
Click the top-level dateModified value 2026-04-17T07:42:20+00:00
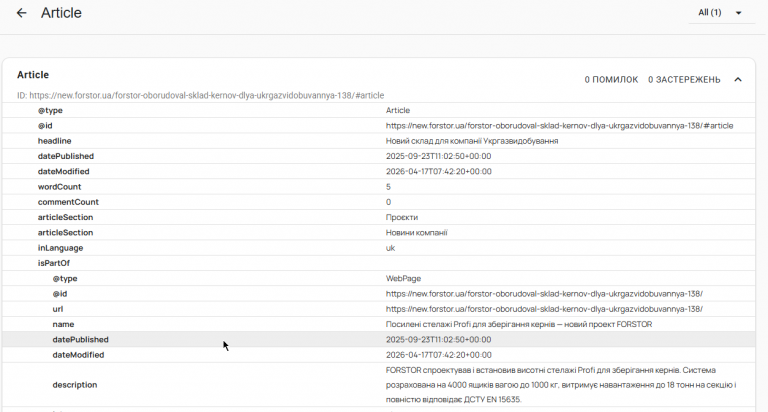(438, 171)
